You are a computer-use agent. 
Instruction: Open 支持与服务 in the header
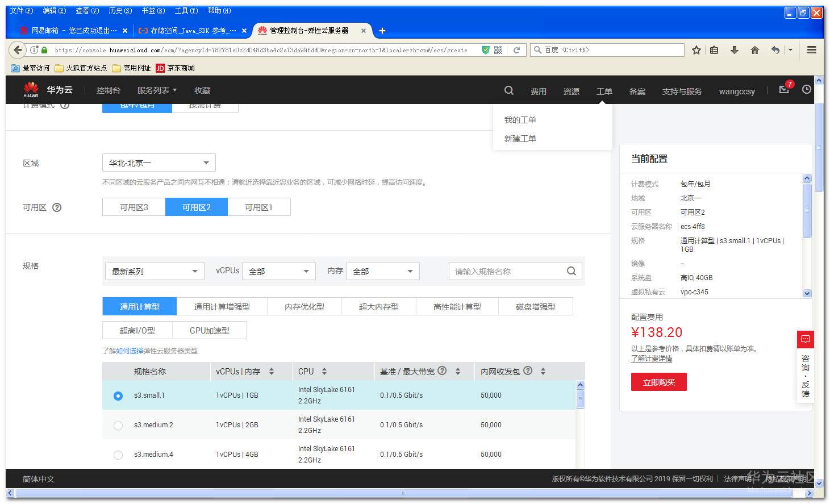[682, 91]
